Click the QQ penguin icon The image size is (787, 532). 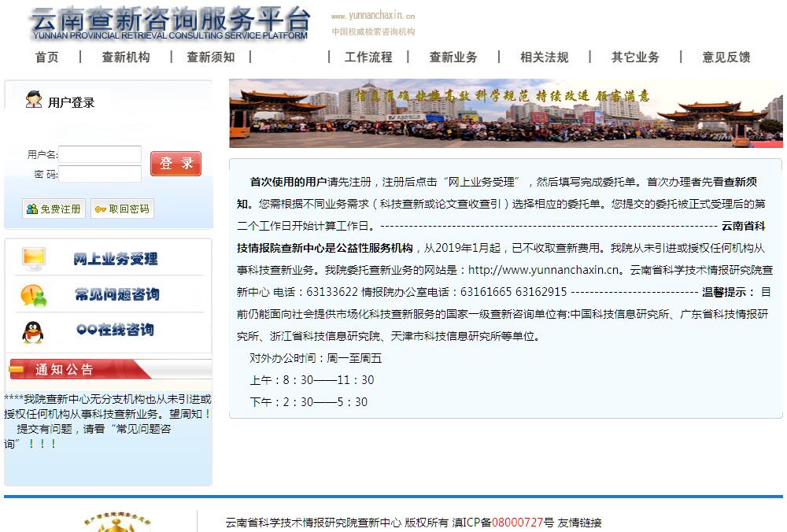tap(33, 331)
